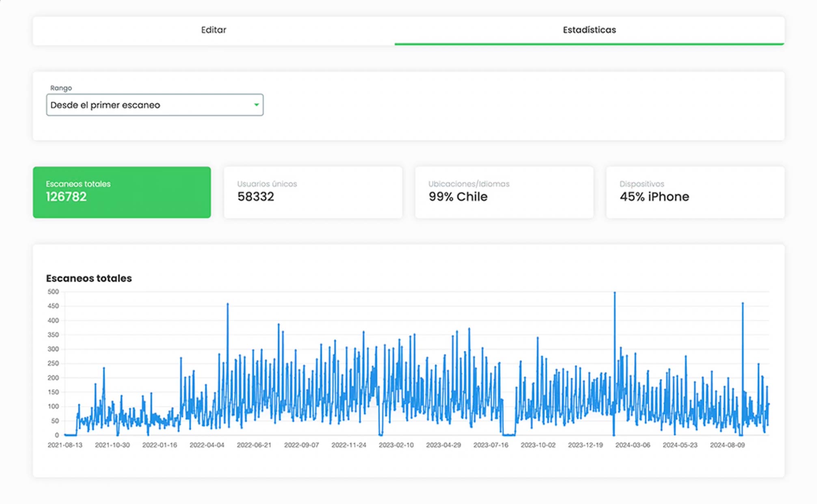Click the 99% Chile location value
Screen dimensions: 817x504
tap(458, 197)
